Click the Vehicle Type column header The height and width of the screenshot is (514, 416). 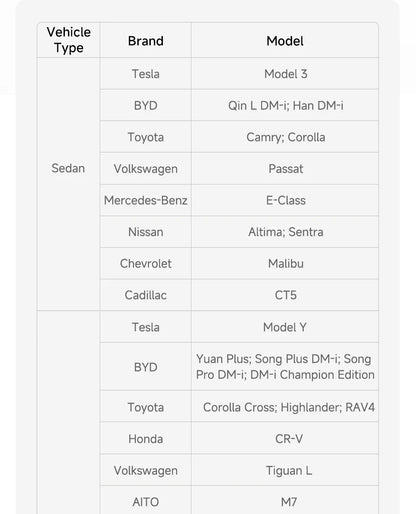(68, 40)
